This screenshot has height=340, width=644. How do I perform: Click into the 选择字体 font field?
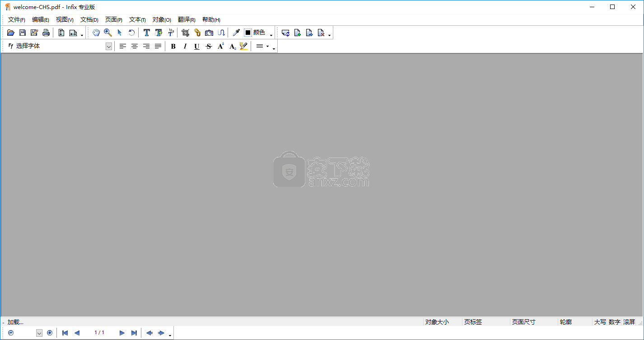tap(60, 46)
